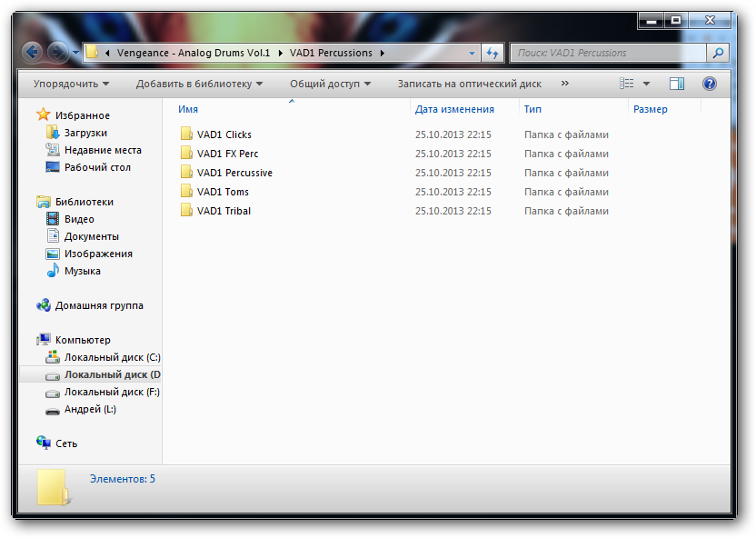Image resolution: width=756 pixels, height=538 pixels.
Task: Select the VAD1 Tribal folder icon
Action: tap(186, 211)
